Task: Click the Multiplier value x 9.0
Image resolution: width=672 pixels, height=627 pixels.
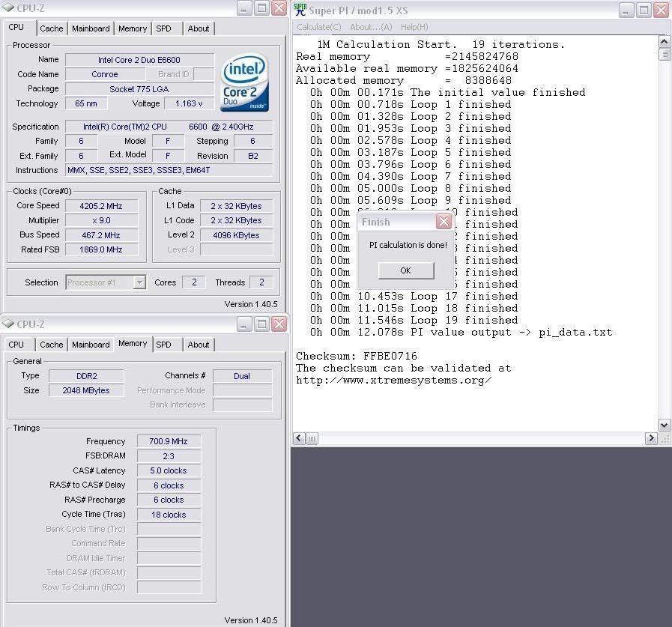Action: (x=101, y=221)
